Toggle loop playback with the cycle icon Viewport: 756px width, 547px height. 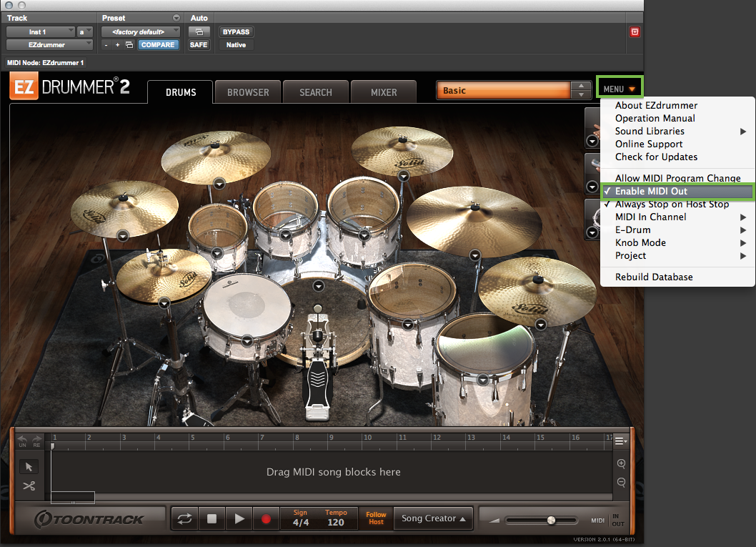point(184,518)
